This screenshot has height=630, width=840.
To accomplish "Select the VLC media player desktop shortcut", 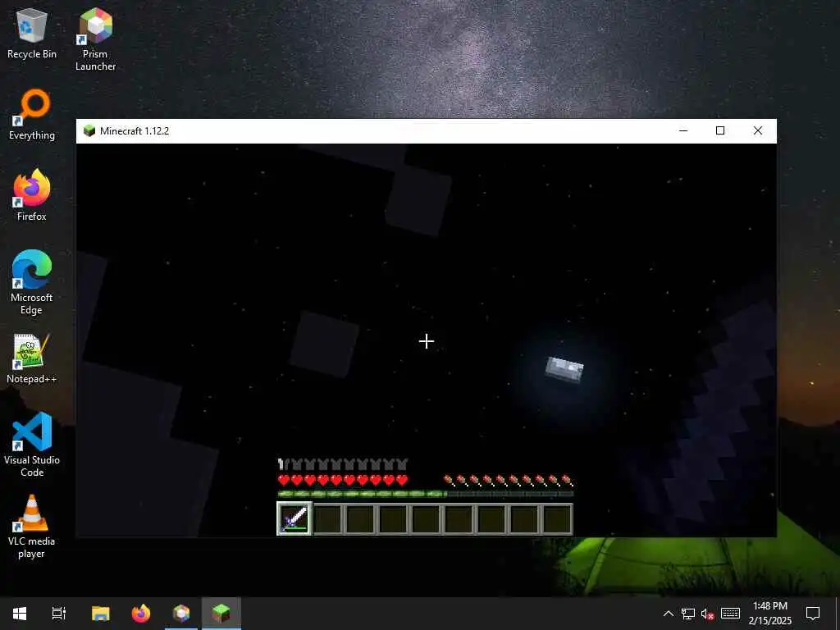I will [32, 527].
